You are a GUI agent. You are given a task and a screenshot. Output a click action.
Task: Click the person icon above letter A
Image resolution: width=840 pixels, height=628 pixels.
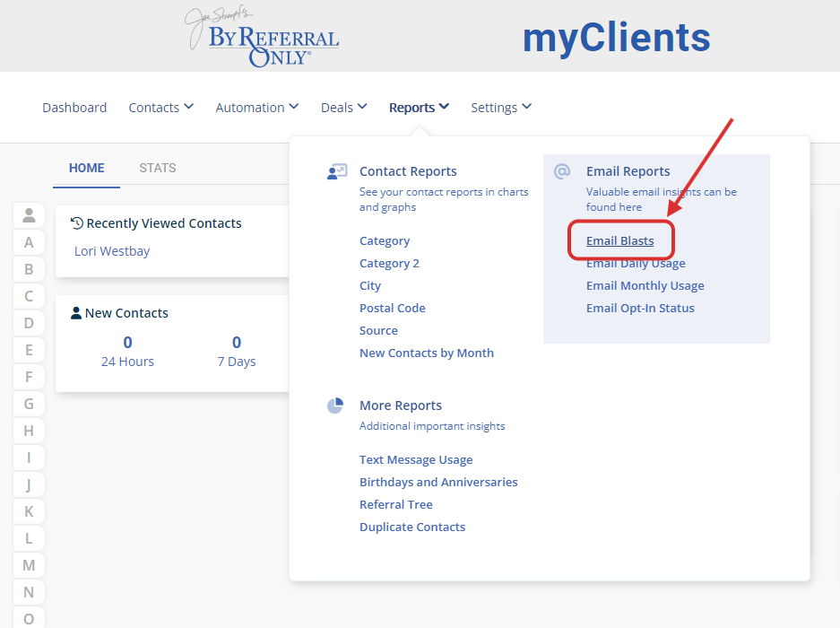point(29,215)
